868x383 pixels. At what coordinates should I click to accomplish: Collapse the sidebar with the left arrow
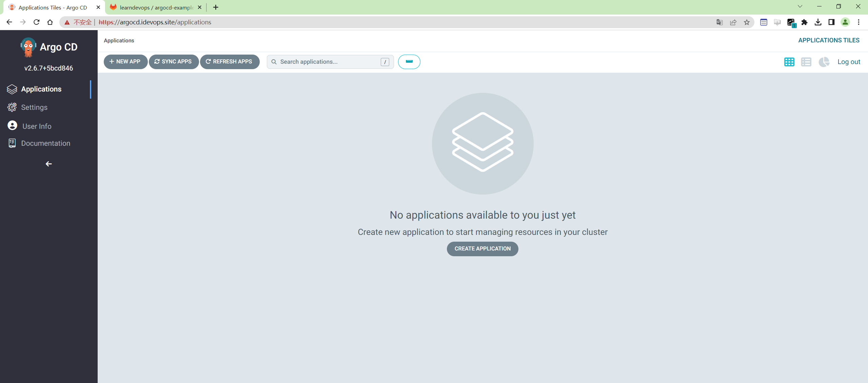[x=49, y=164]
